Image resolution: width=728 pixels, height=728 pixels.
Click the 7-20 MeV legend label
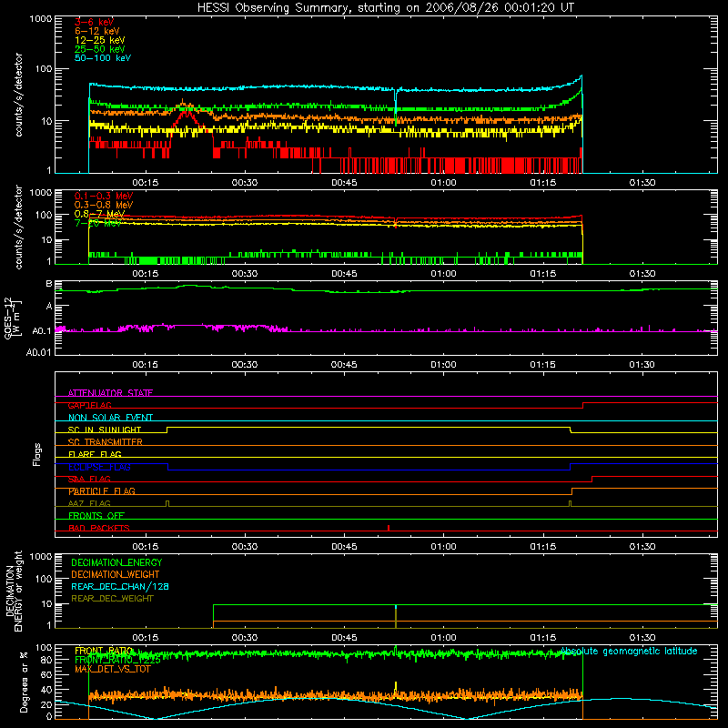tap(98, 223)
